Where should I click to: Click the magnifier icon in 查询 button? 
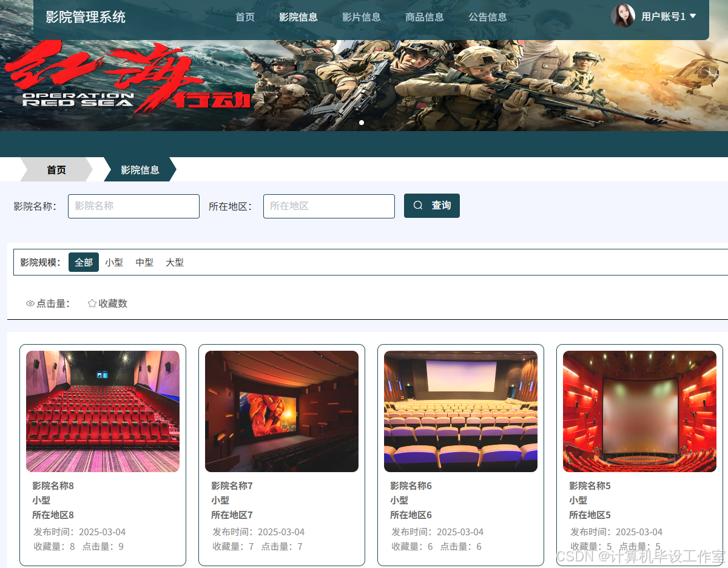tap(418, 206)
